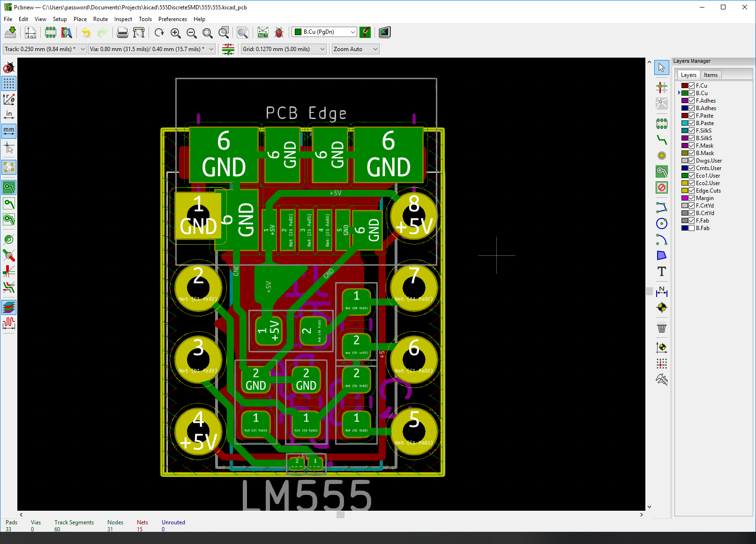Toggle F.Cu layer visibility checkbox
This screenshot has height=544, width=756.
pyautogui.click(x=691, y=86)
